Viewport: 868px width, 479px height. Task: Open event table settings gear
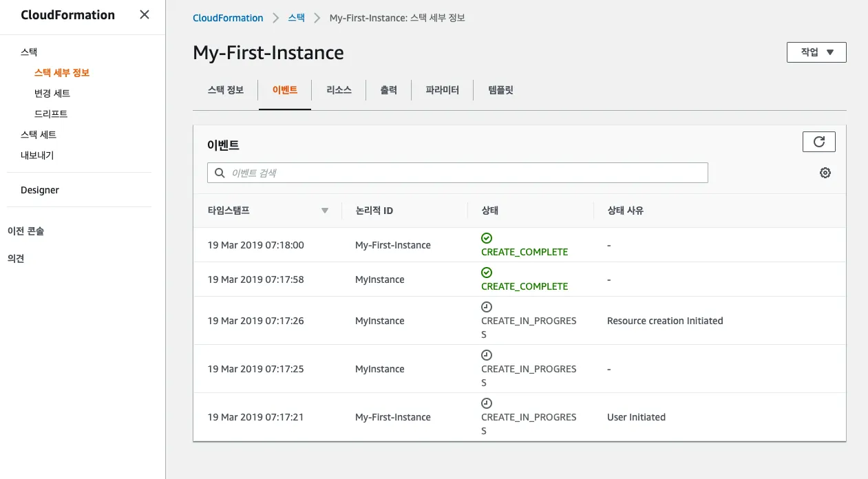click(x=825, y=173)
